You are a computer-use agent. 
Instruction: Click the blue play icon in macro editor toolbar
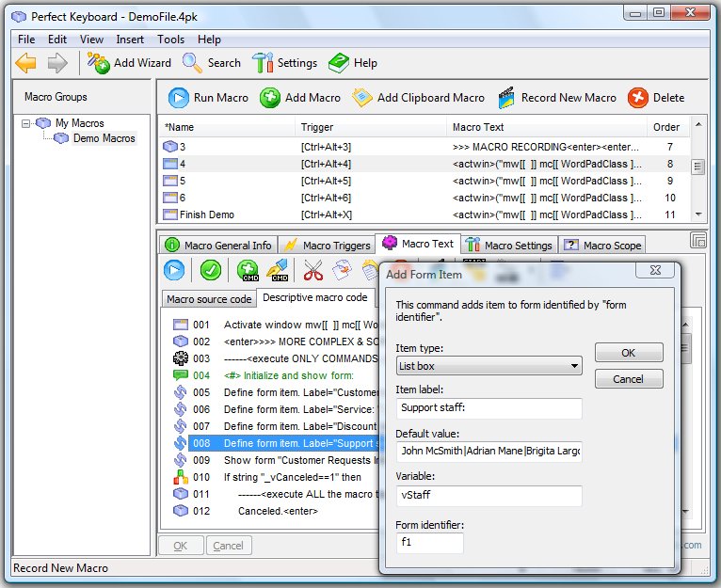174,270
